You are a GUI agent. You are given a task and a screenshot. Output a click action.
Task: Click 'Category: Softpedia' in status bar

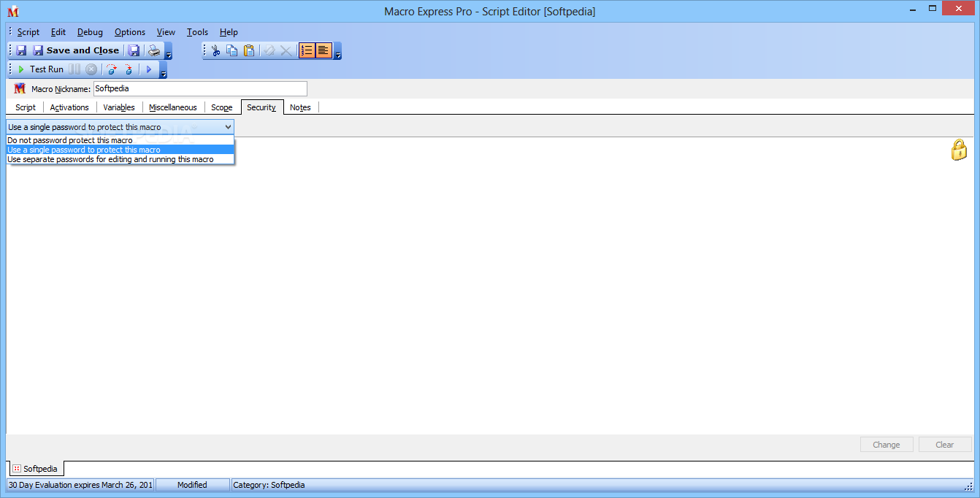269,485
